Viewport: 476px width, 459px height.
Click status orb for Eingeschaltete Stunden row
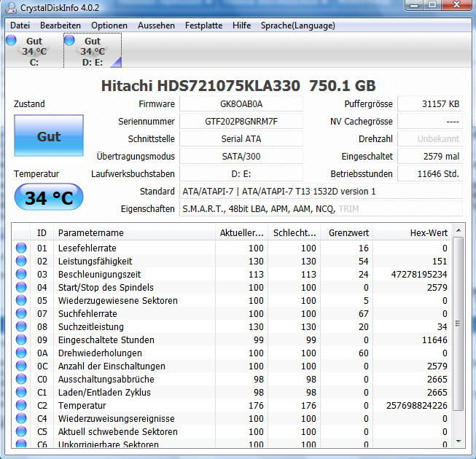[21, 340]
